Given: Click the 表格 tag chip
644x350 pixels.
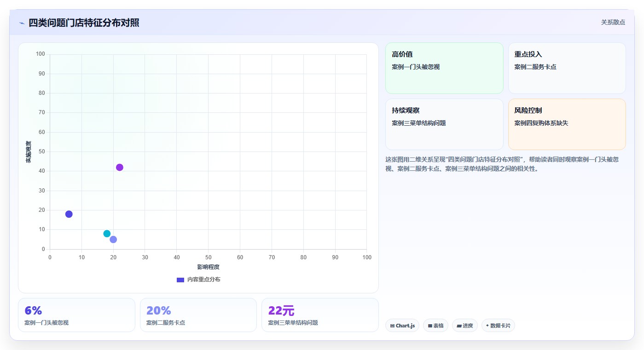Looking at the screenshot, I should [435, 326].
